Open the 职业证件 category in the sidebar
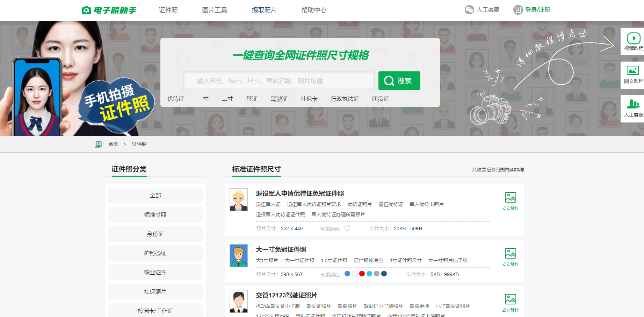 pyautogui.click(x=155, y=272)
